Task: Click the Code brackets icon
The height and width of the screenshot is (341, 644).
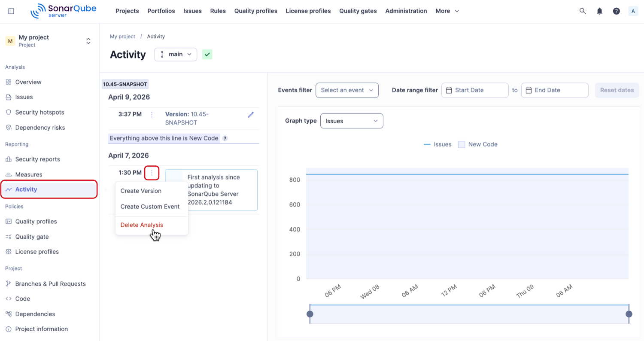Action: pyautogui.click(x=8, y=298)
